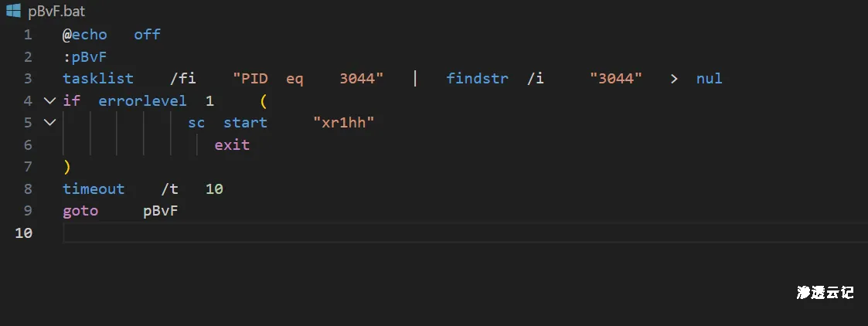Click the goto keyword
This screenshot has width=868, height=326.
point(80,211)
